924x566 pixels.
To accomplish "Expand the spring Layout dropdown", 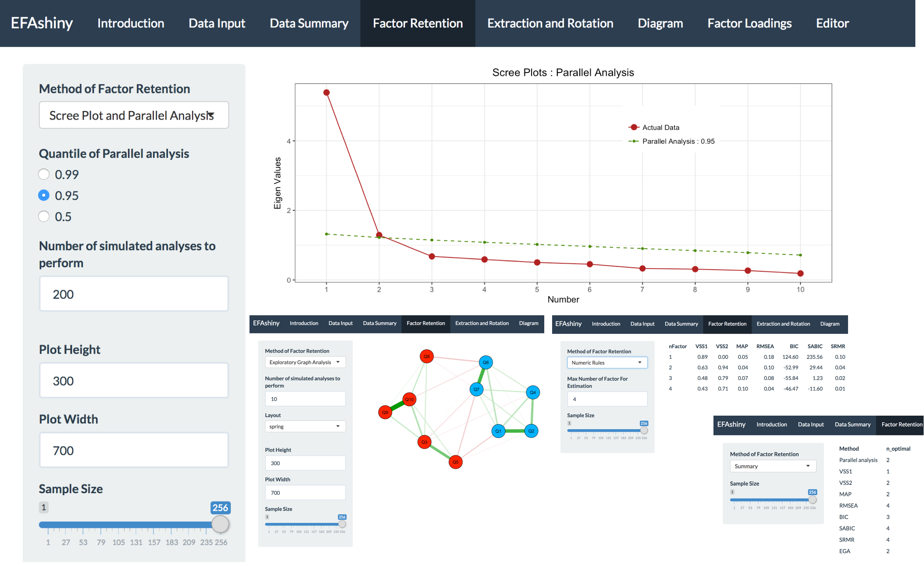I will pos(305,426).
